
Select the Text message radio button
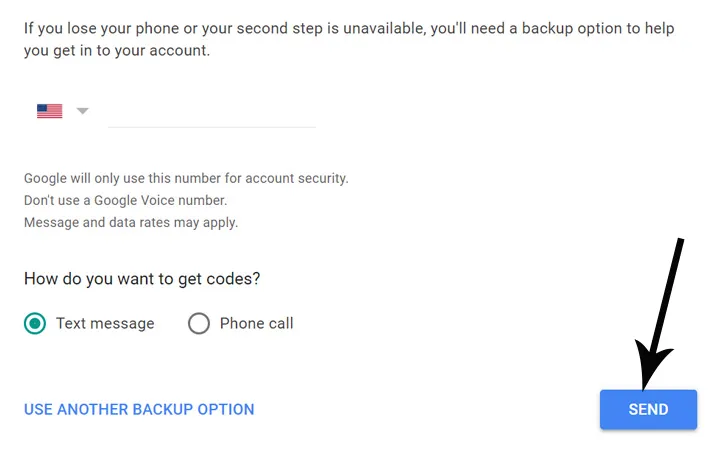35,323
